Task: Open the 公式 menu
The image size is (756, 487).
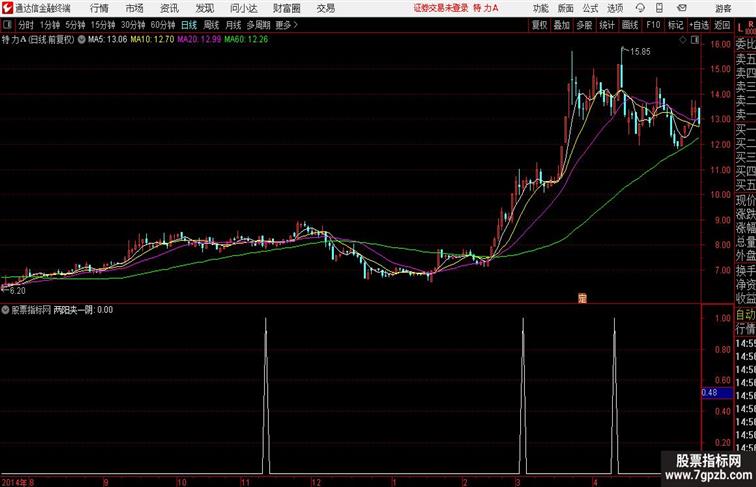Action: [x=590, y=8]
